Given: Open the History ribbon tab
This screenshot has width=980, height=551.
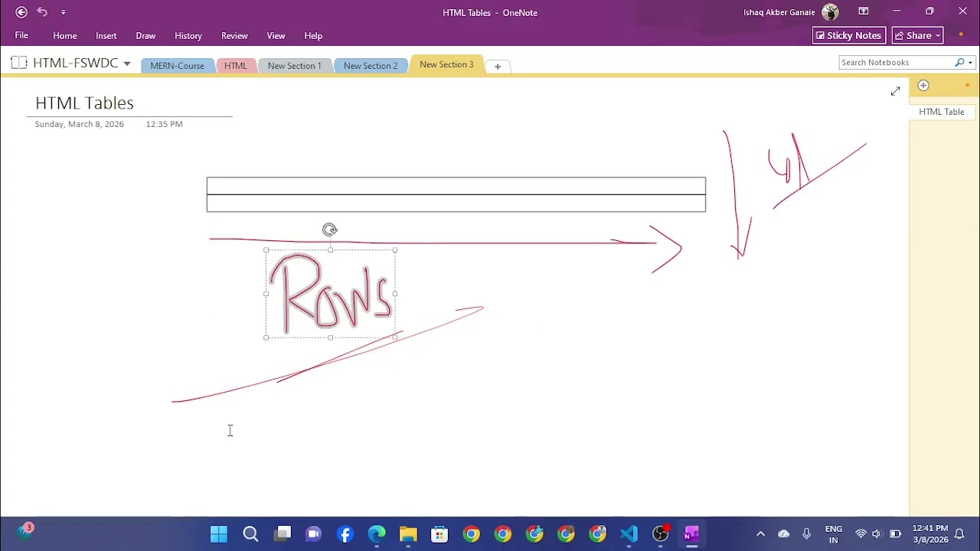Looking at the screenshot, I should point(188,36).
